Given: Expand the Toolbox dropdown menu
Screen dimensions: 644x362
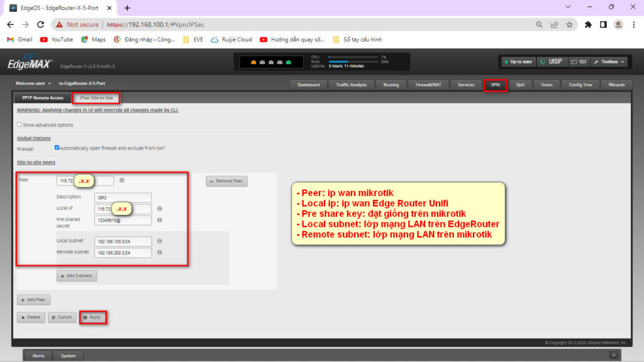Looking at the screenshot, I should point(609,62).
